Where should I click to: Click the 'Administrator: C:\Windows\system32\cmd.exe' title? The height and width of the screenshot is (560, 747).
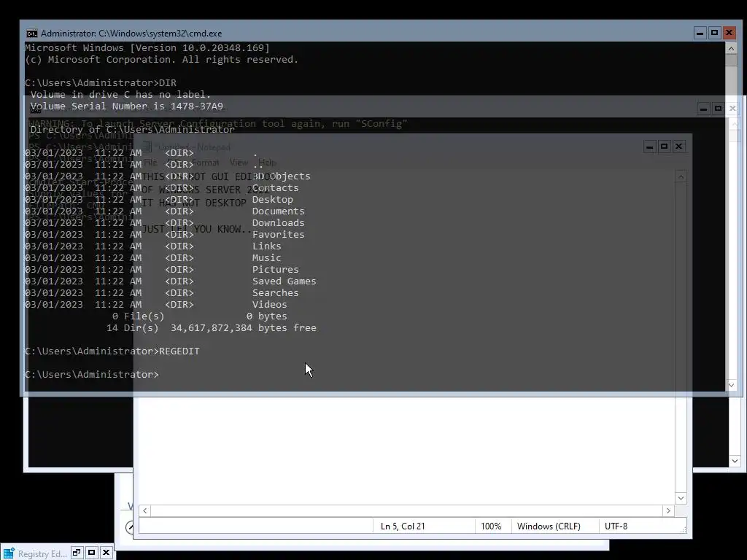pos(131,34)
